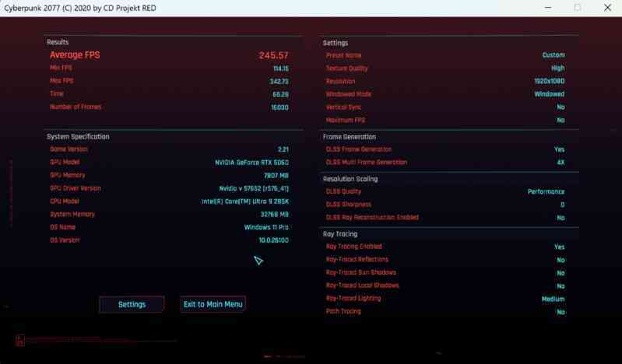Viewport: 622px width, 364px height.
Task: Click the 'CPU Model' label
Action: click(x=65, y=201)
